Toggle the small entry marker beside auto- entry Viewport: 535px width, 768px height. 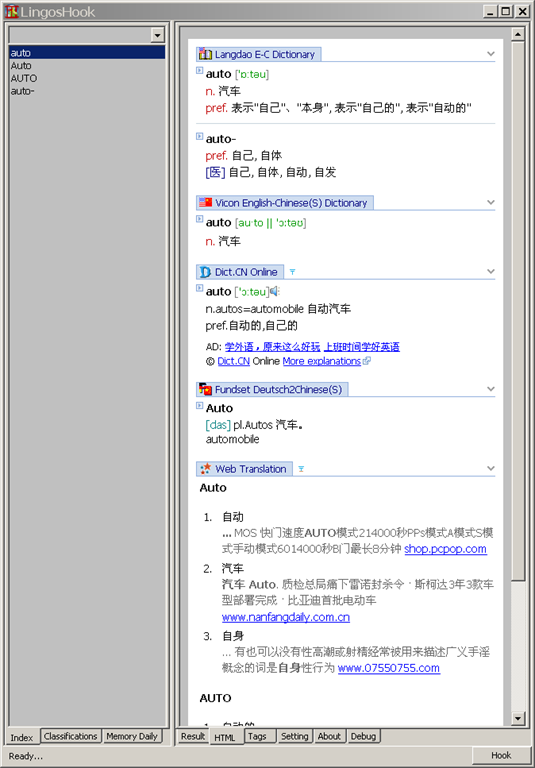[199, 136]
